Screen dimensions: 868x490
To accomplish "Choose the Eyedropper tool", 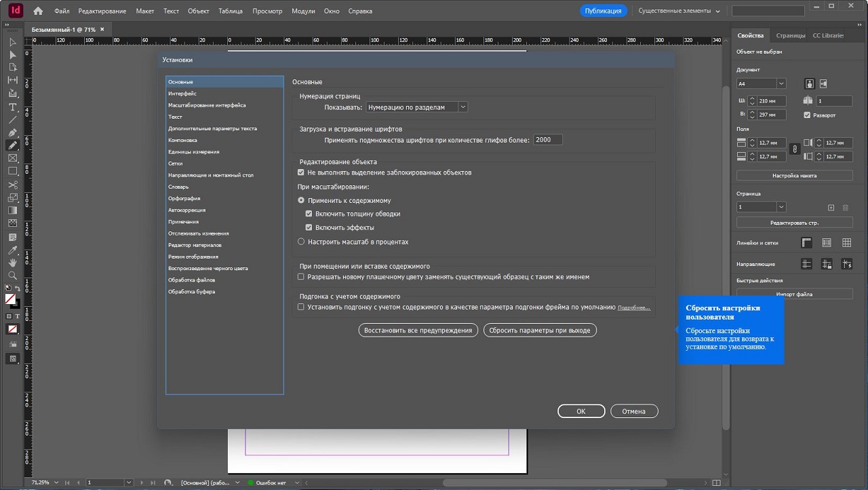I will [12, 250].
